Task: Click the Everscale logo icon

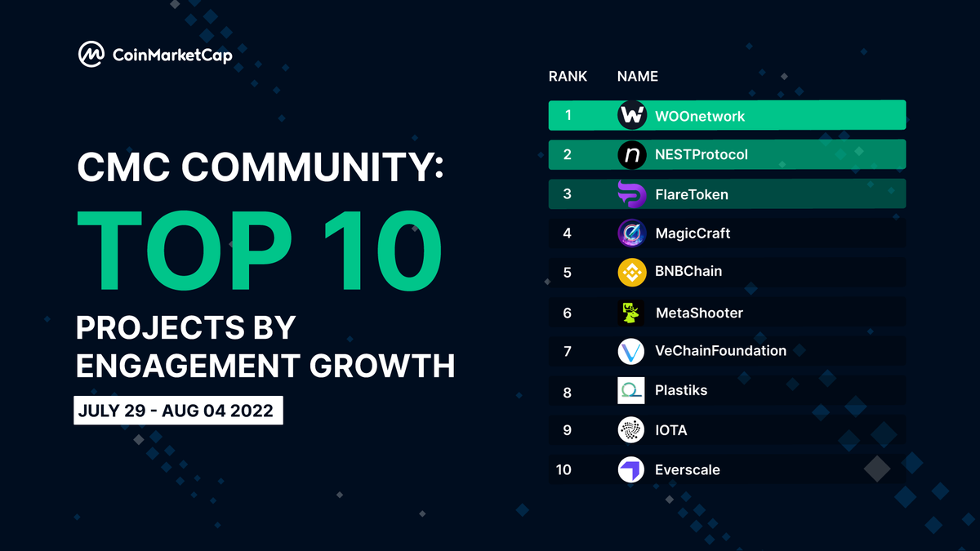Action: 632,469
